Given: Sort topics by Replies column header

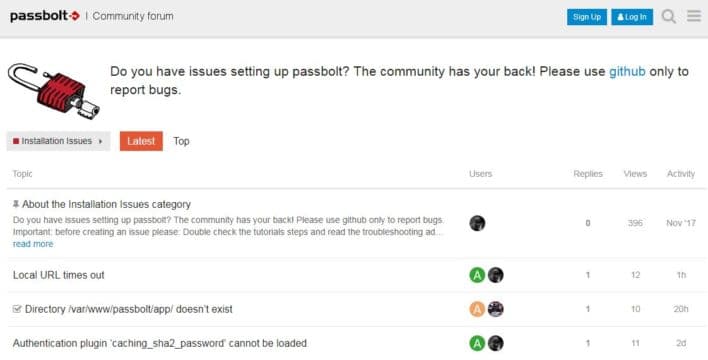Looking at the screenshot, I should tap(588, 174).
